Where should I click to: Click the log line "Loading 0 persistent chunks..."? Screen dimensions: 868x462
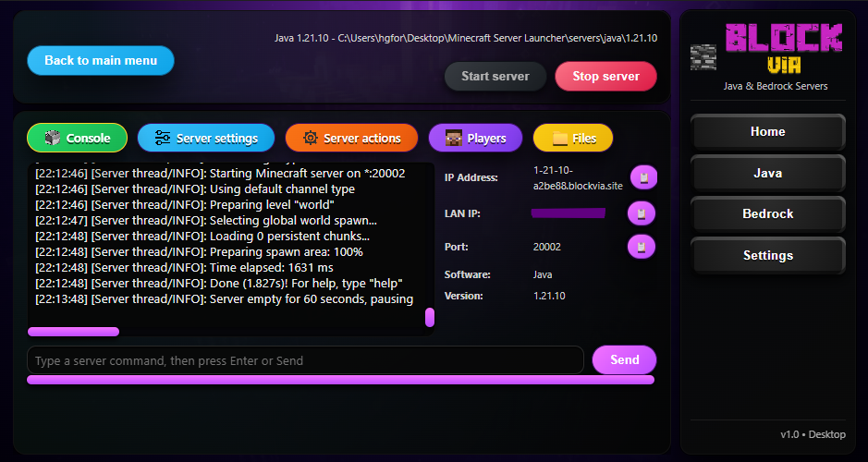(x=202, y=237)
